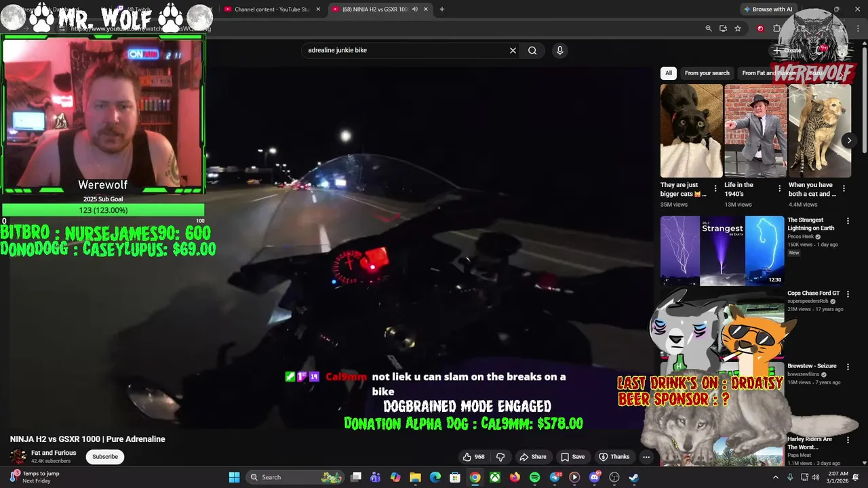Mute the NINJA H2 tab audio icon

click(x=414, y=9)
